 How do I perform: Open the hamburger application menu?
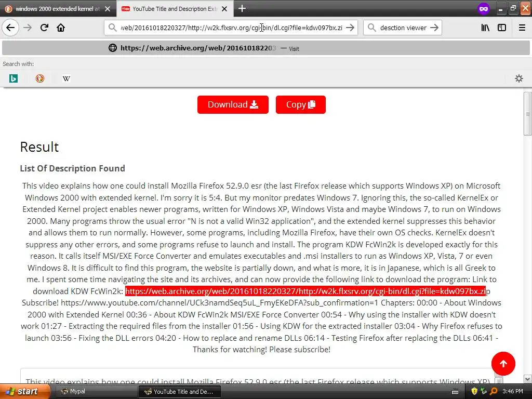tap(522, 28)
